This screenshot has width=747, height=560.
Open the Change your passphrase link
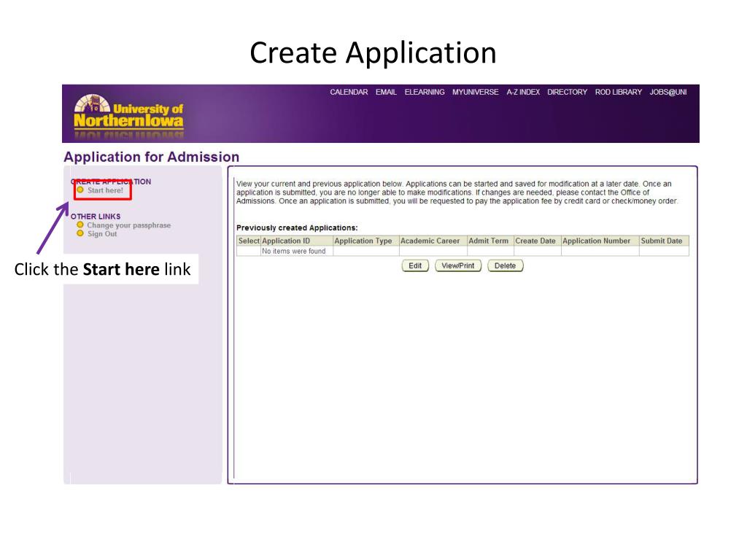tap(128, 225)
